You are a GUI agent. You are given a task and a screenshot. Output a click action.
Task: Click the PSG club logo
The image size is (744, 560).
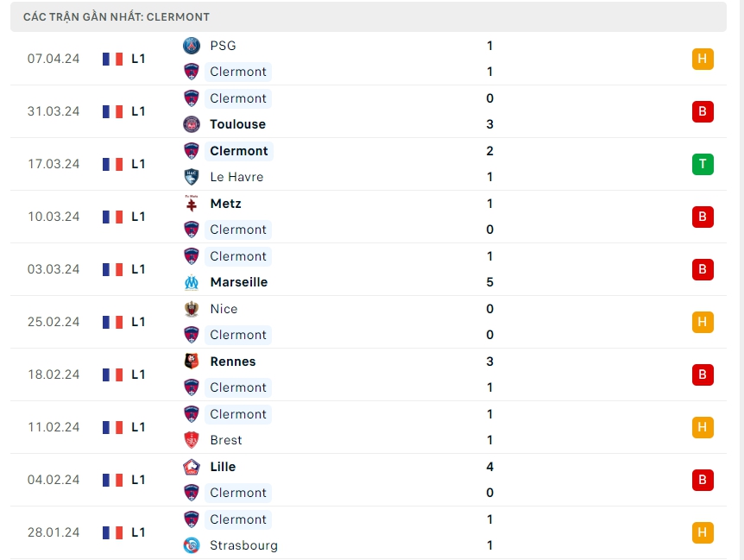click(x=192, y=46)
